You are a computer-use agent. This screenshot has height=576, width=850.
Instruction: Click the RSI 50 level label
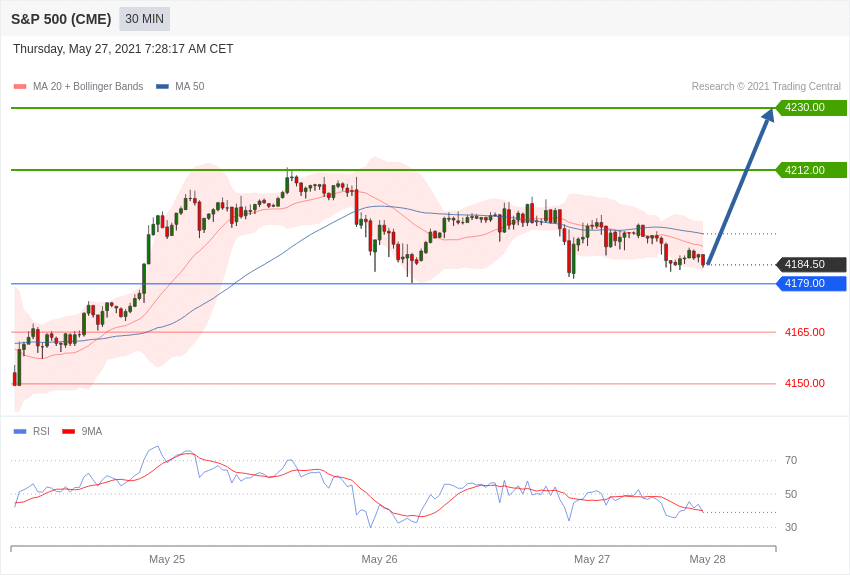(x=791, y=494)
